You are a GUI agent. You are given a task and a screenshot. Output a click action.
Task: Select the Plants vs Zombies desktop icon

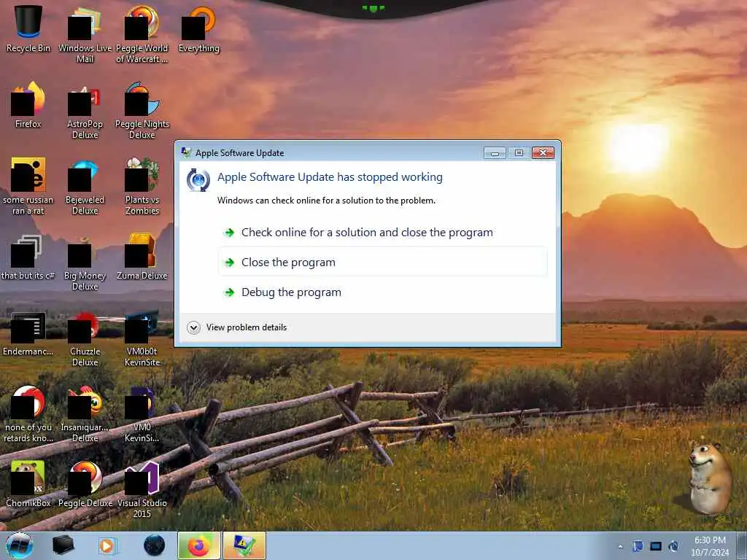[142, 186]
